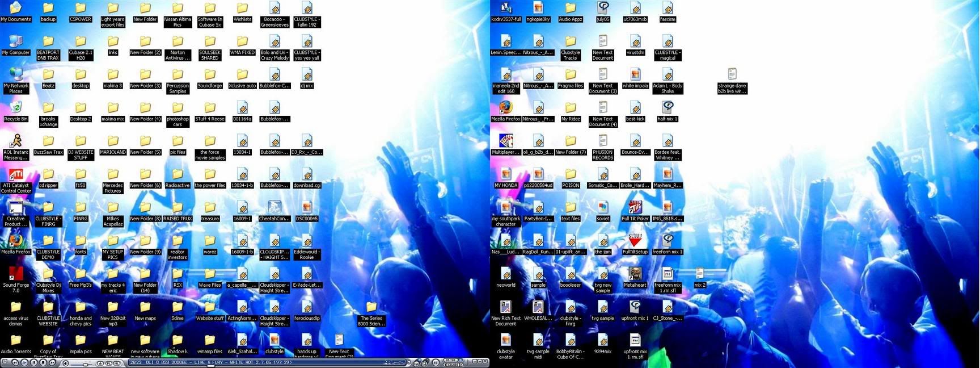980x368 pixels.
Task: Open the download.cgi file
Action: [x=307, y=178]
